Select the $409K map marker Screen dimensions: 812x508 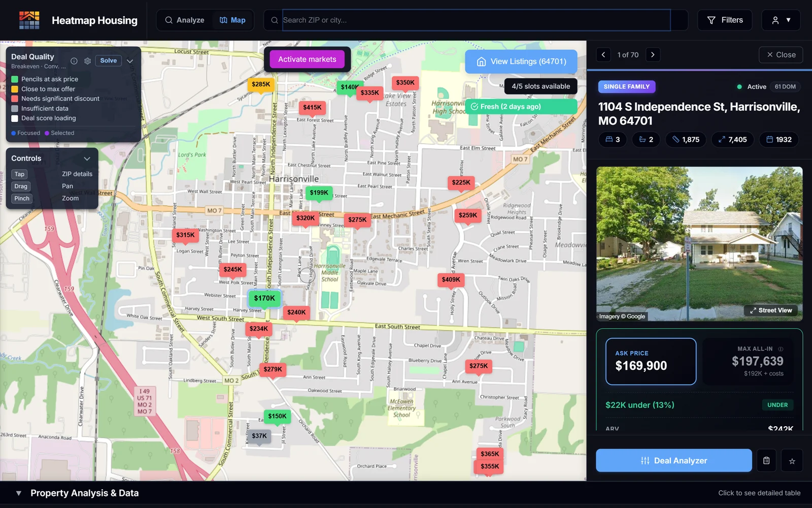[451, 280]
